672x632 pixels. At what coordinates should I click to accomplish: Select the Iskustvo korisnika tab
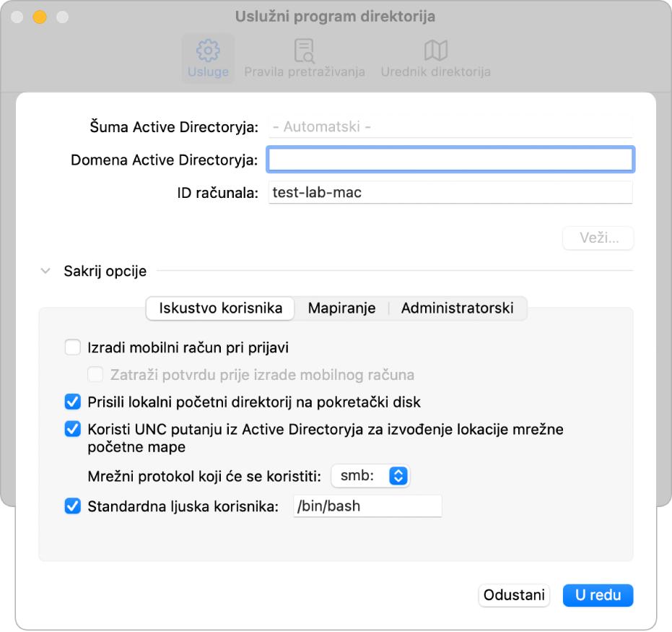pos(219,308)
